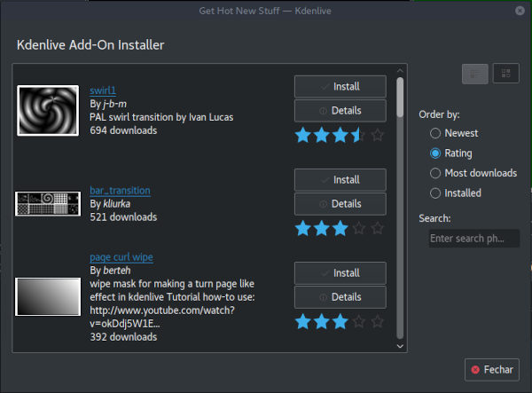The width and height of the screenshot is (532, 393).
Task: Rate page curl wipe five stars
Action: (x=378, y=322)
